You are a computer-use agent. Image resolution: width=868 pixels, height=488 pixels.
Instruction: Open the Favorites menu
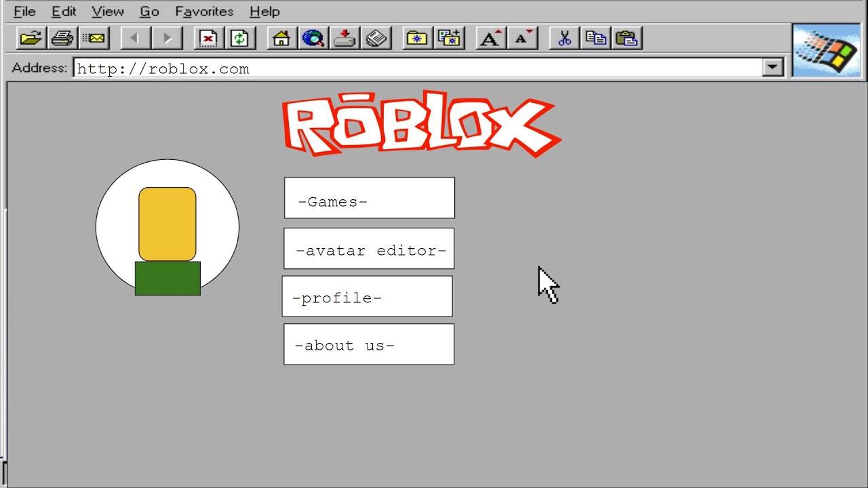(204, 12)
